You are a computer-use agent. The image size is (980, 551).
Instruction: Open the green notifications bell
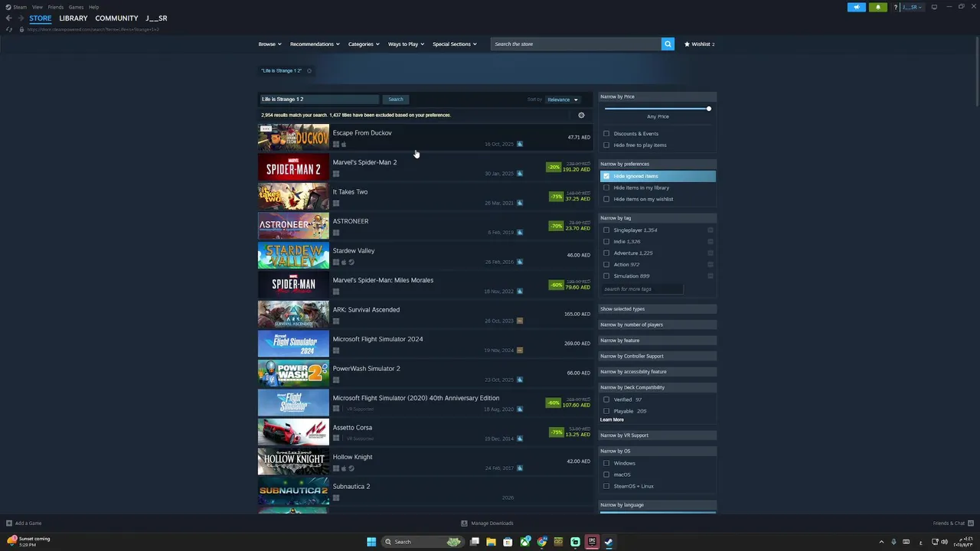pos(877,7)
